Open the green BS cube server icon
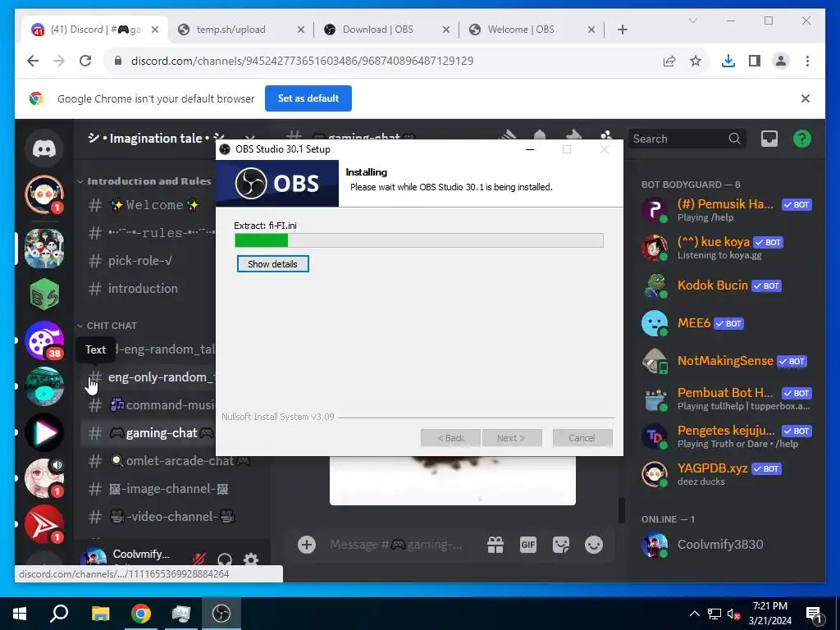 click(44, 294)
